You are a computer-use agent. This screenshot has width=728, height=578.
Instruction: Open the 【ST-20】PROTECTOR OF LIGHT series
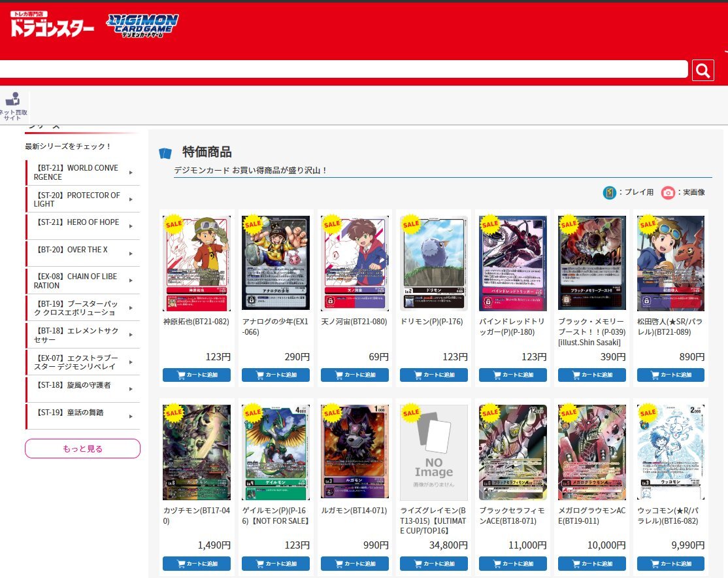click(x=83, y=199)
